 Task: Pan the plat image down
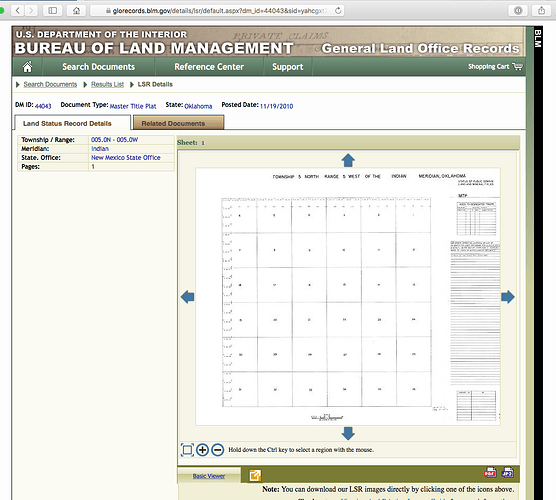[348, 433]
